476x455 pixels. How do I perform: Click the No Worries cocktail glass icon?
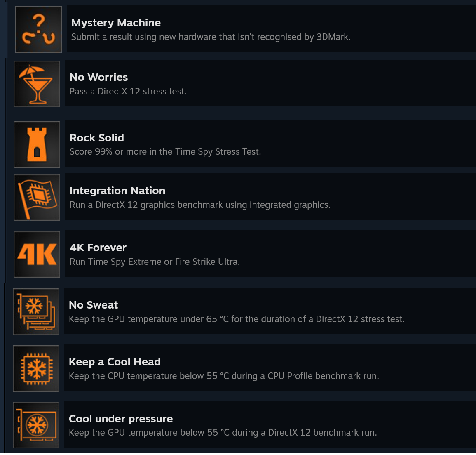coord(37,84)
